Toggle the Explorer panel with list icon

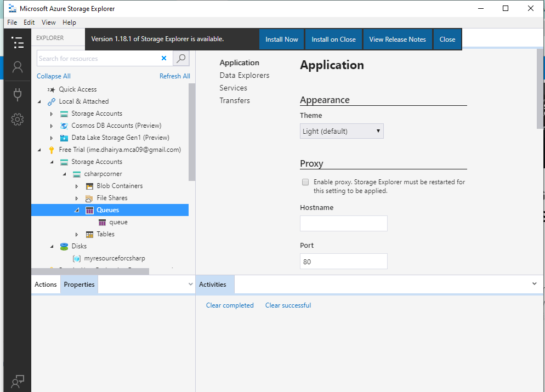point(17,42)
